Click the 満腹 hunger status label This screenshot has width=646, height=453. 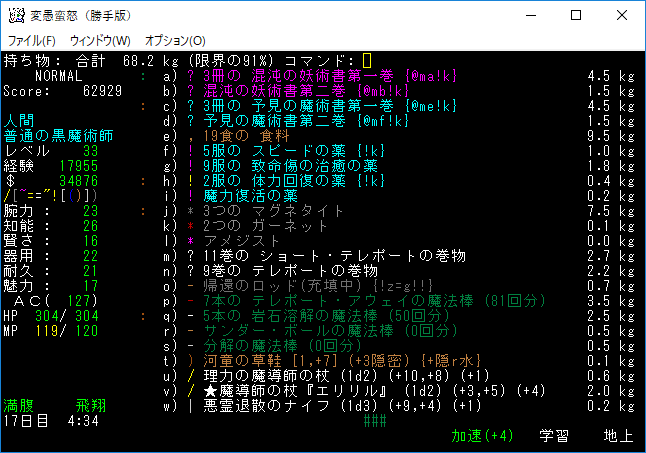20,408
